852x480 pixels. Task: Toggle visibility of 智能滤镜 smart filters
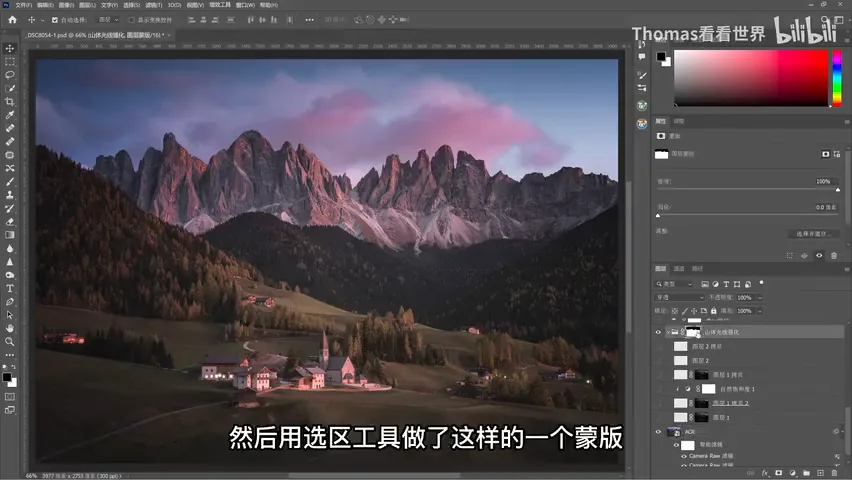tap(676, 445)
